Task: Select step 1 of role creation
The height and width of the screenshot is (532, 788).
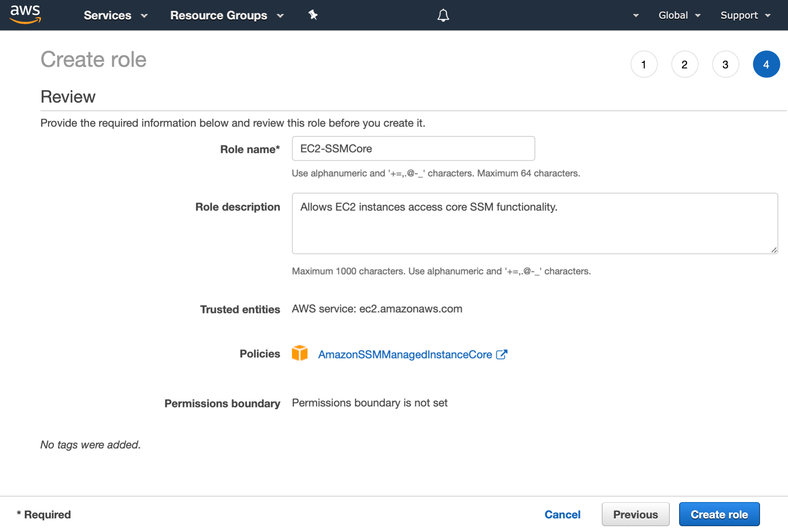Action: point(644,64)
